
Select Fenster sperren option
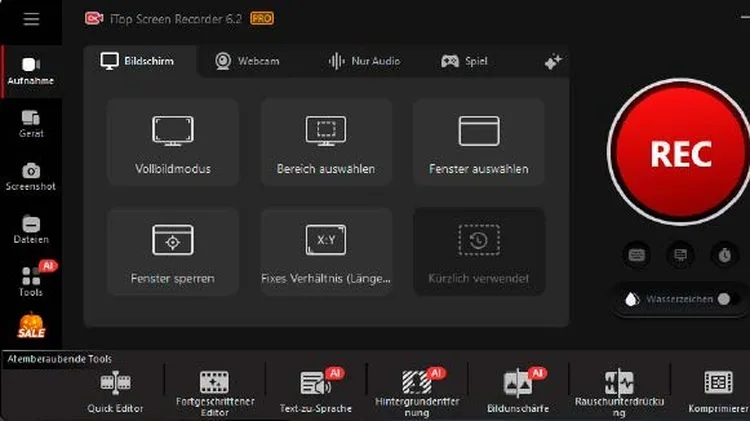[x=173, y=252]
